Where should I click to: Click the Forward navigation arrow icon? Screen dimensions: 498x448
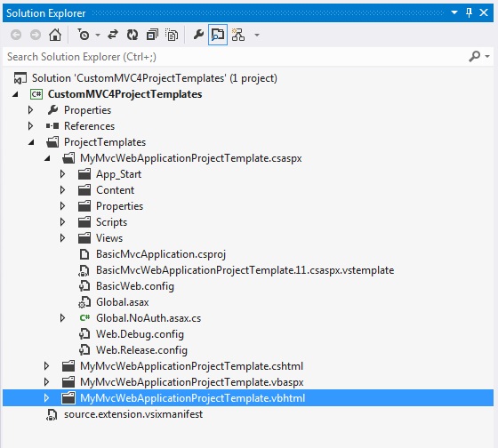pyautogui.click(x=36, y=35)
